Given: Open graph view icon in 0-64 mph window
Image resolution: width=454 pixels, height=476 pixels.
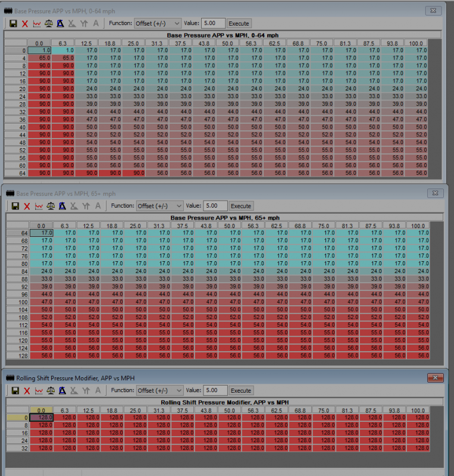Looking at the screenshot, I should (37, 23).
